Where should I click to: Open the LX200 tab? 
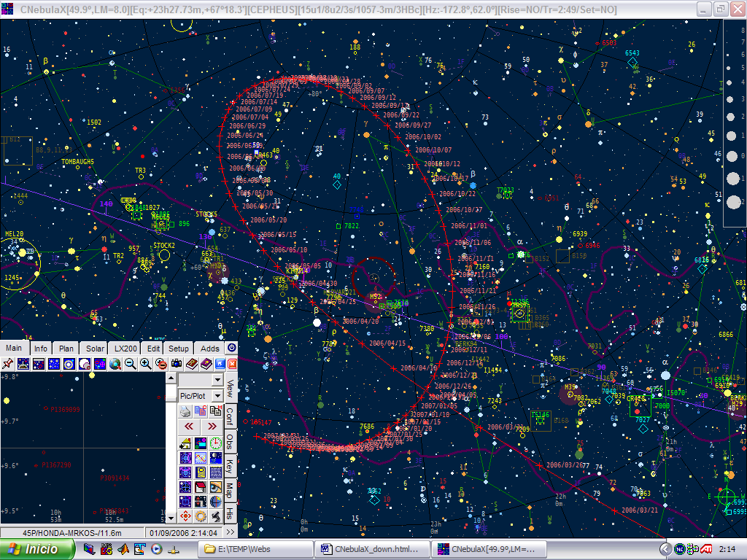tap(125, 349)
